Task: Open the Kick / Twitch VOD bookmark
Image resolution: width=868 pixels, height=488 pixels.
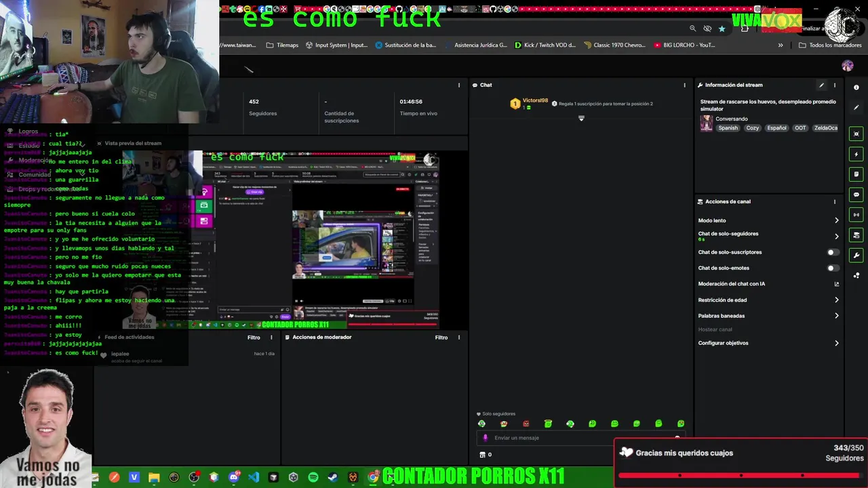Action: click(x=545, y=45)
